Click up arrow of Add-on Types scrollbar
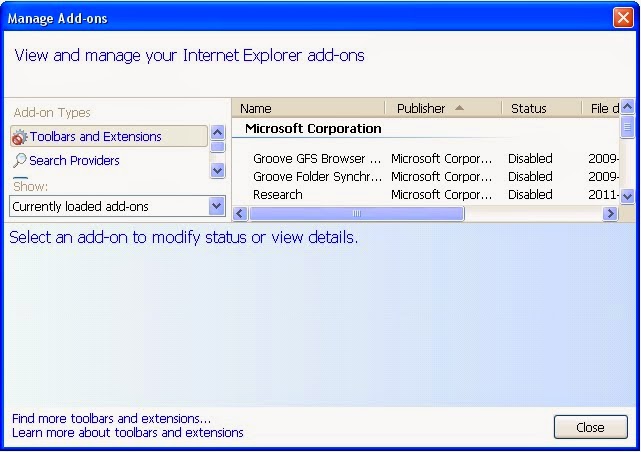This screenshot has height=452, width=641. point(217,132)
